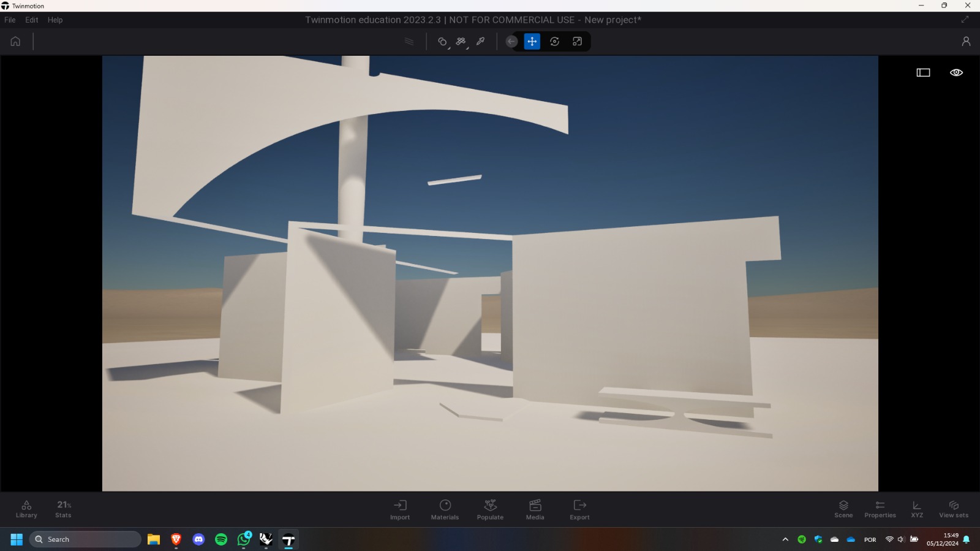Open the XYZ transform panel
The height and width of the screenshot is (551, 980).
[x=917, y=509]
